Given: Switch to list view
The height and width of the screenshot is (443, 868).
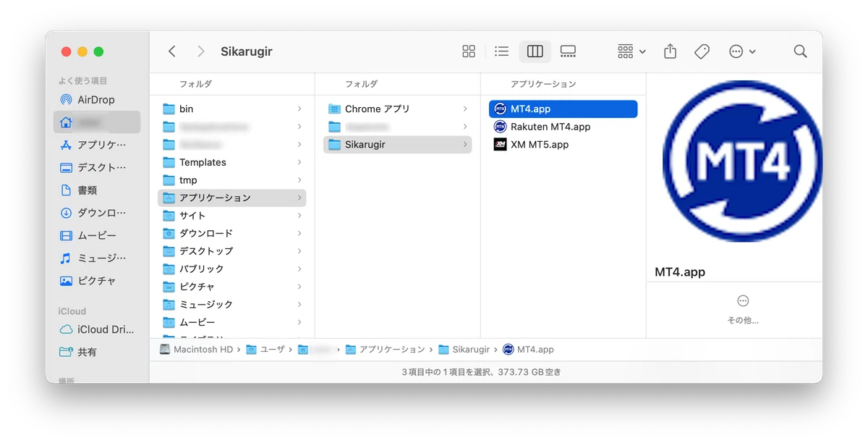Looking at the screenshot, I should click(x=501, y=51).
